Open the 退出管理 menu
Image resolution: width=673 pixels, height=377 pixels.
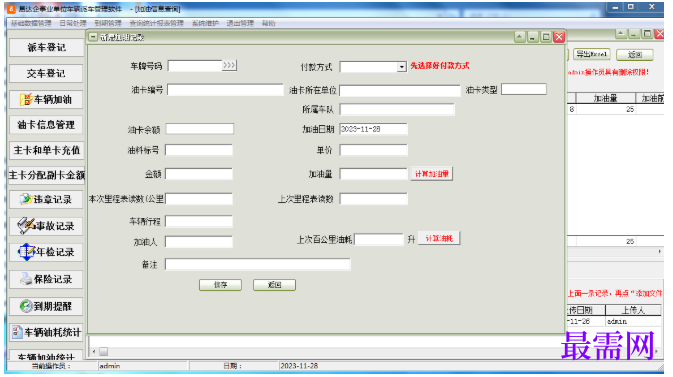240,23
